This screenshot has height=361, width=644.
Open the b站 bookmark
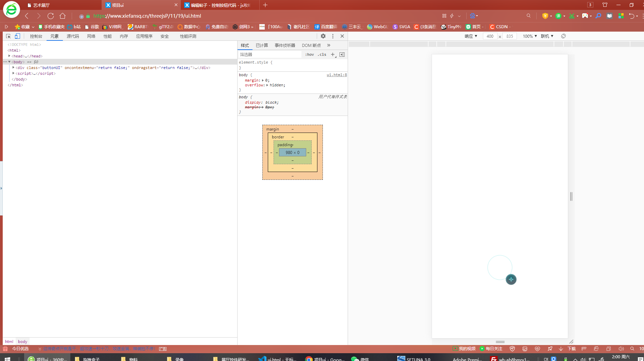tap(74, 27)
